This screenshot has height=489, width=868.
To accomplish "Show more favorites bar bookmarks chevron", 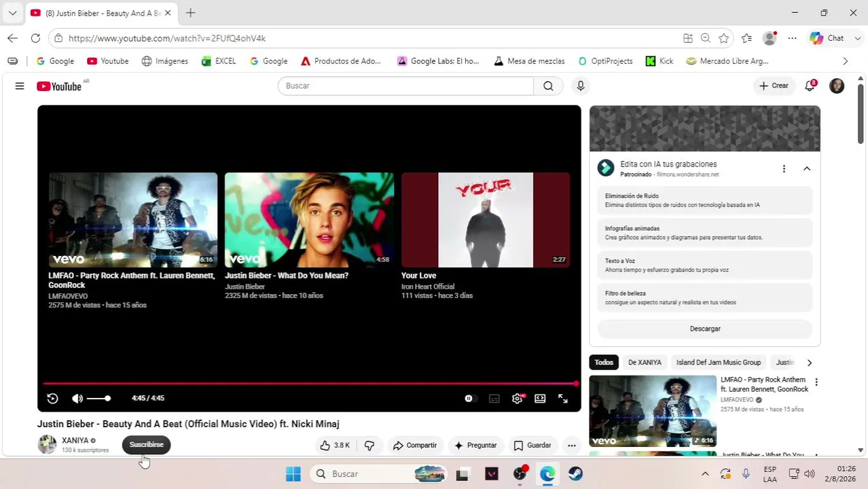I will 845,61.
